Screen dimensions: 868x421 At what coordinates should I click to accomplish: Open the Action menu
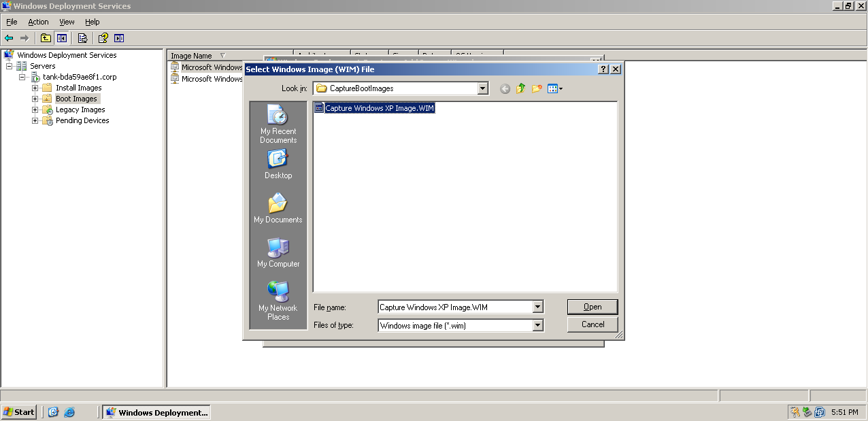[x=38, y=22]
